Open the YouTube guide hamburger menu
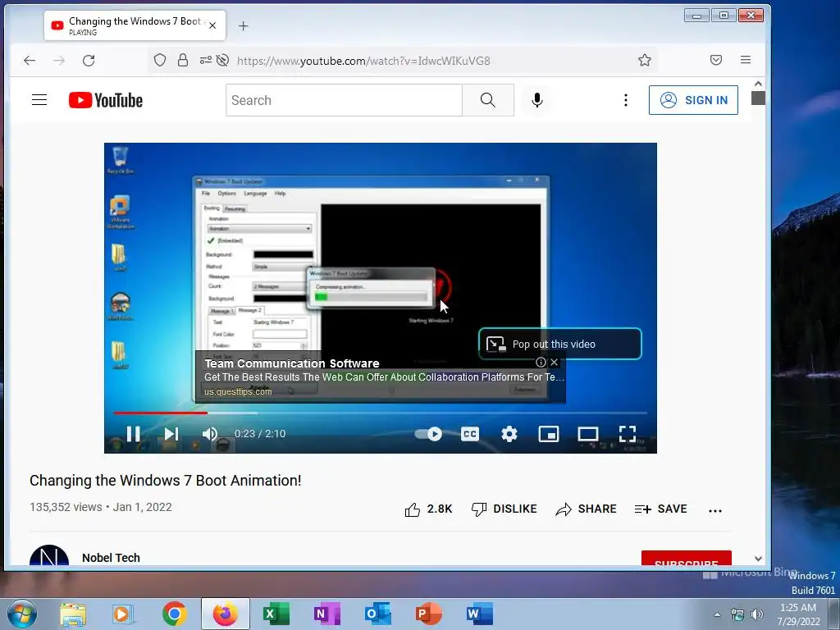The width and height of the screenshot is (840, 630). tap(39, 100)
